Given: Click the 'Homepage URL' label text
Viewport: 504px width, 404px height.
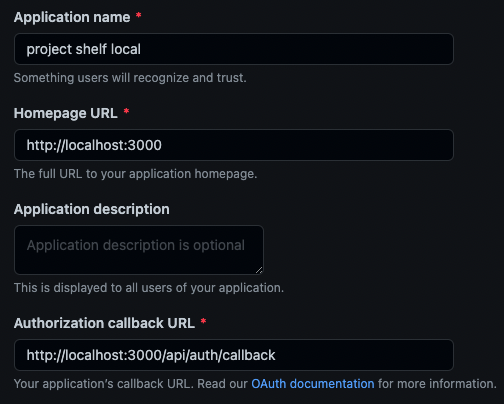Looking at the screenshot, I should coord(66,113).
